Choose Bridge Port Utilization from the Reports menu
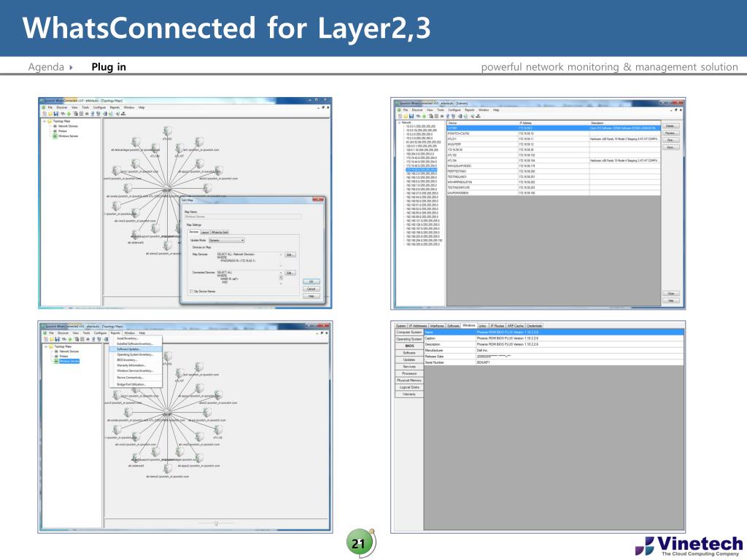 pyautogui.click(x=131, y=384)
